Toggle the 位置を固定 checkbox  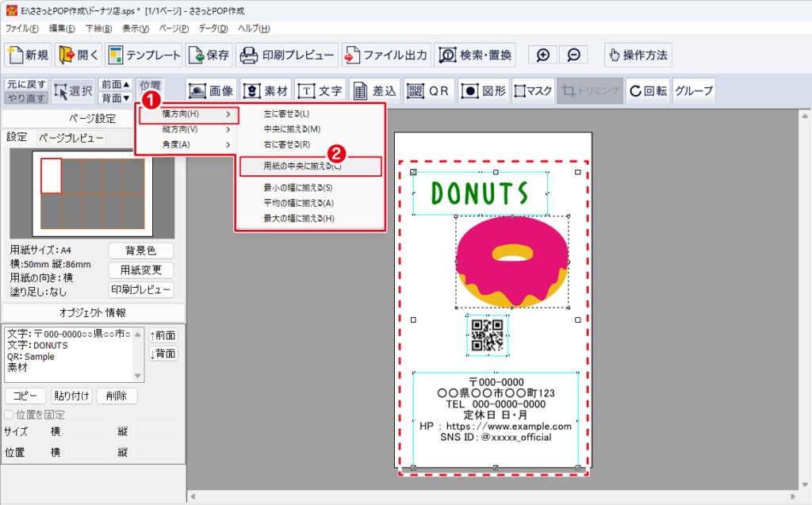[10, 415]
